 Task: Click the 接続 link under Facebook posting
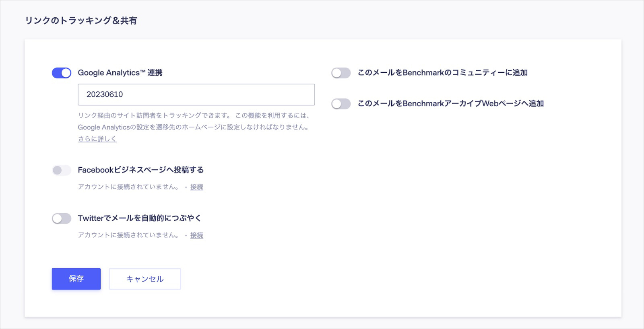pyautogui.click(x=196, y=187)
